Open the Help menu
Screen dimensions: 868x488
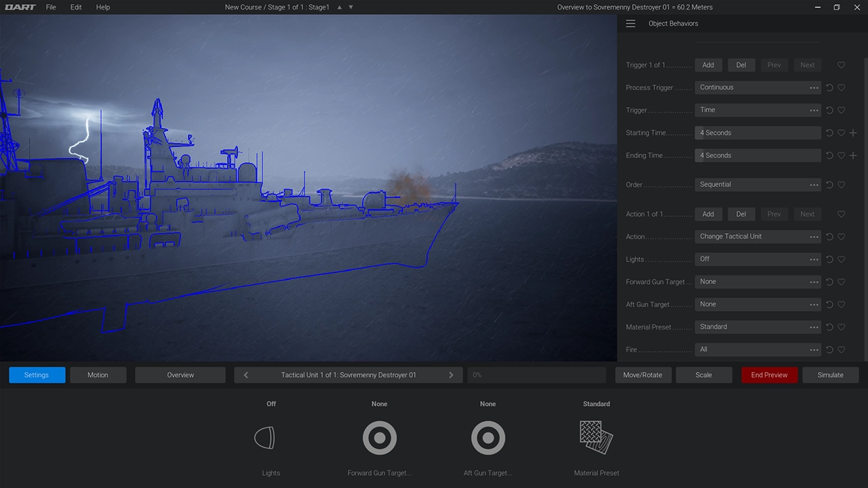tap(102, 7)
